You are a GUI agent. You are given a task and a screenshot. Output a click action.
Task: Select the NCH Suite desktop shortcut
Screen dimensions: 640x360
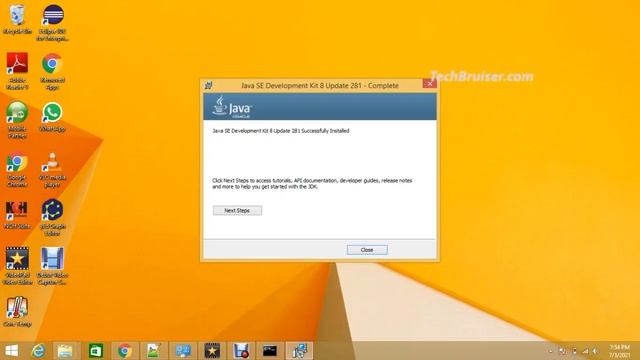pyautogui.click(x=17, y=215)
